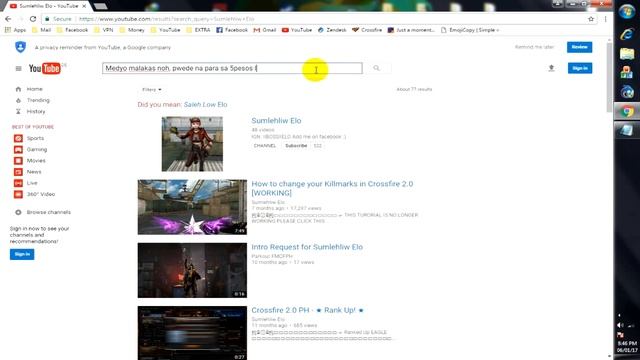Open Sumlehliw Elo channel avatar thumbnail

pyautogui.click(x=192, y=144)
